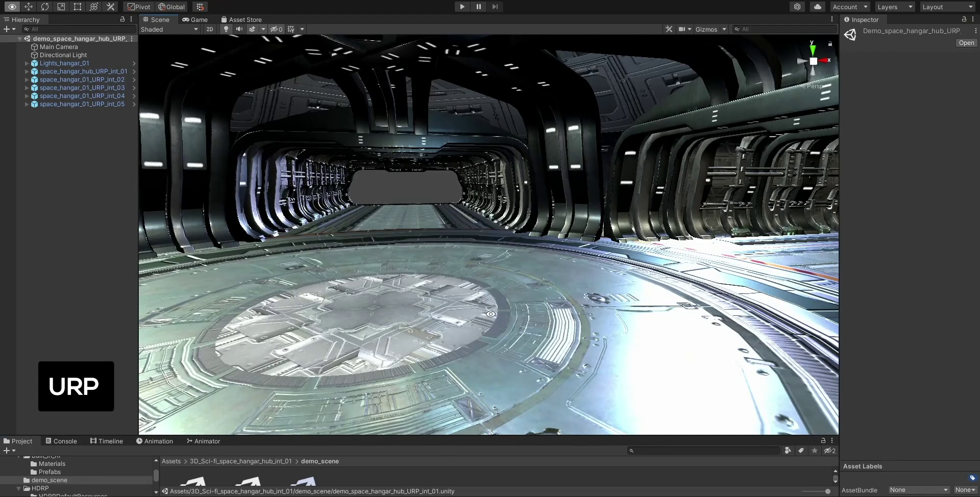Open custom editor tools

pyautogui.click(x=110, y=7)
